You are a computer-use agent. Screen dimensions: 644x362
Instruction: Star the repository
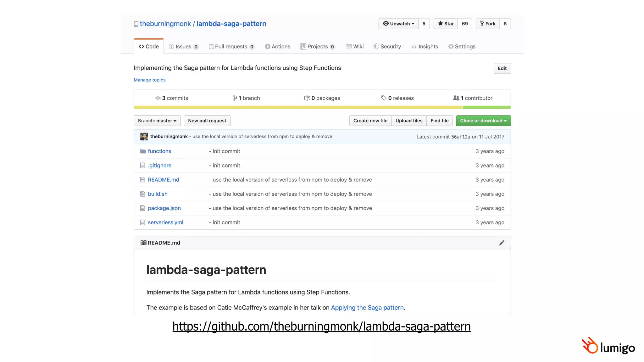(446, 24)
